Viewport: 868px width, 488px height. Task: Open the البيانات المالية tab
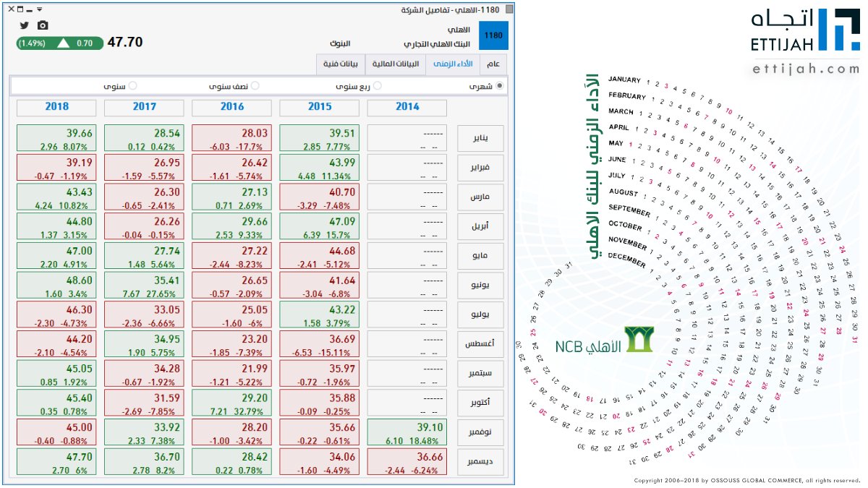coord(396,64)
